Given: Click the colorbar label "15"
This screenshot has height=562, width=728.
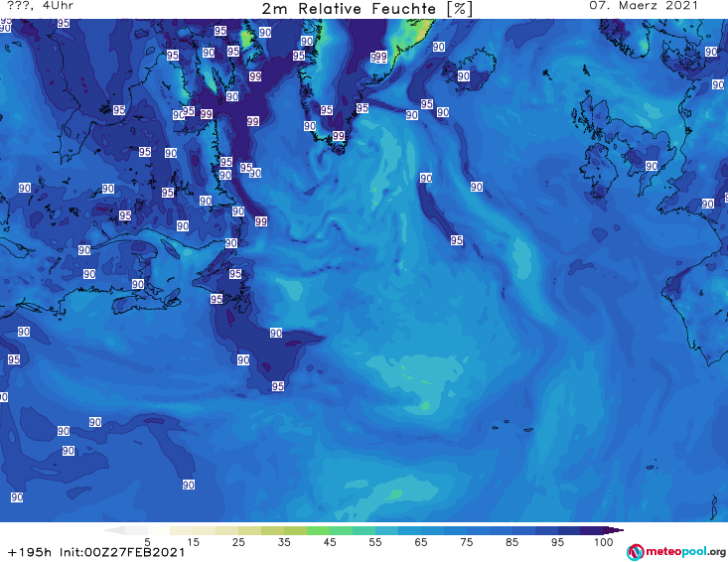Looking at the screenshot, I should pos(193,542).
